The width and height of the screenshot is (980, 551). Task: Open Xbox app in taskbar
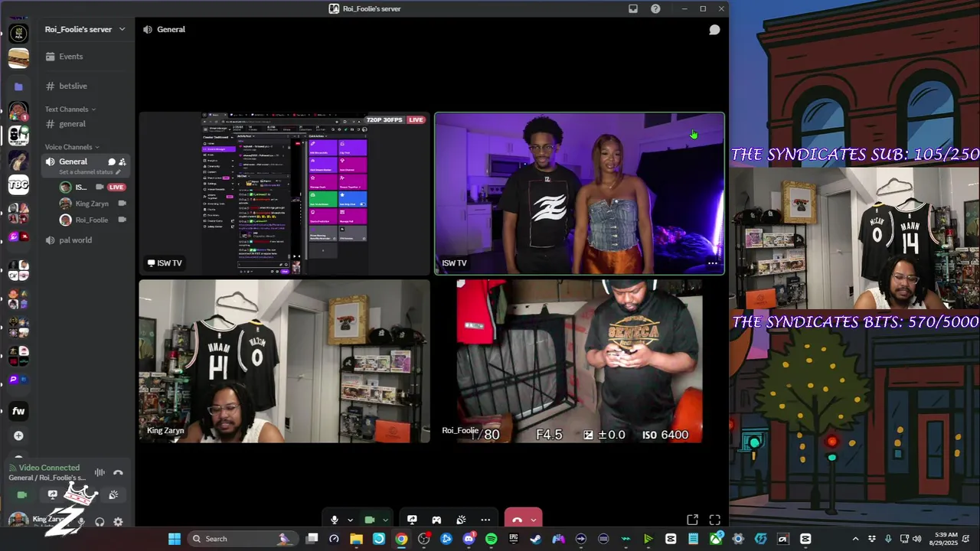(716, 539)
